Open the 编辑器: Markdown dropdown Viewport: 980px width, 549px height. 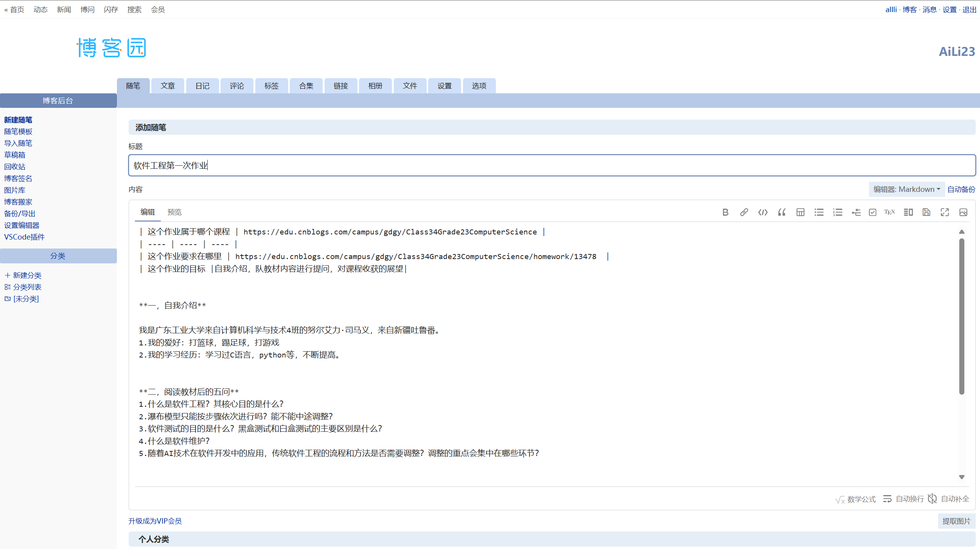906,189
